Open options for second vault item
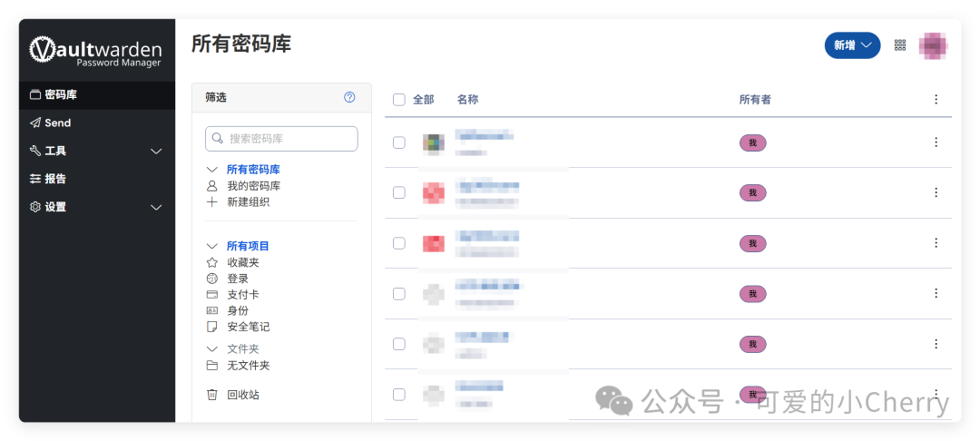Image resolution: width=980 pixels, height=441 pixels. coord(936,192)
